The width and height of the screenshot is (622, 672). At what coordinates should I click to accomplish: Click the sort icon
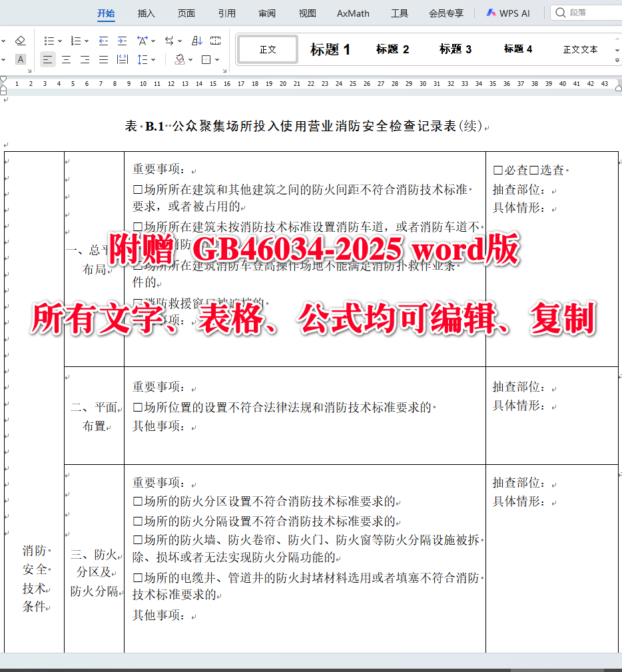pos(197,41)
